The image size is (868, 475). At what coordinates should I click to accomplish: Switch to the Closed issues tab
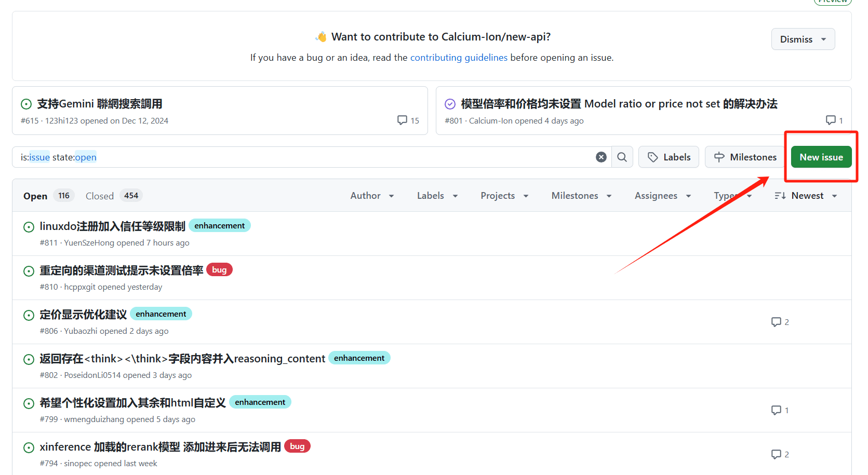[113, 196]
